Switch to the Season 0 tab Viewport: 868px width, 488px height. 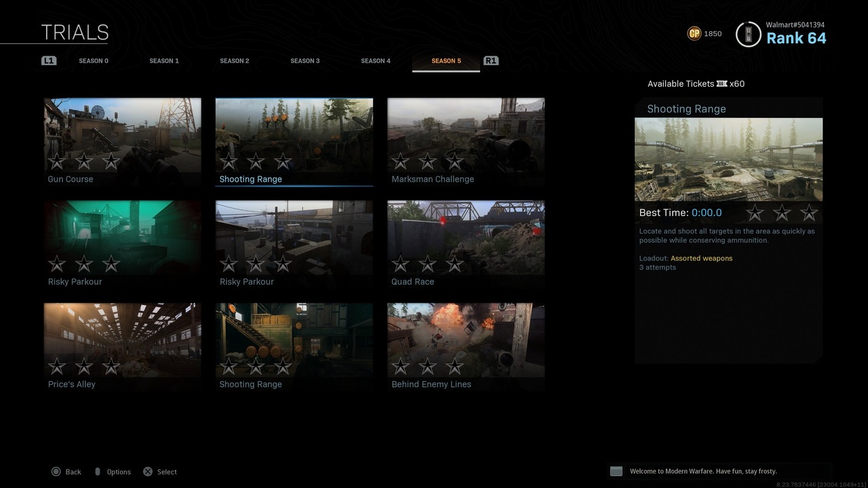(94, 61)
